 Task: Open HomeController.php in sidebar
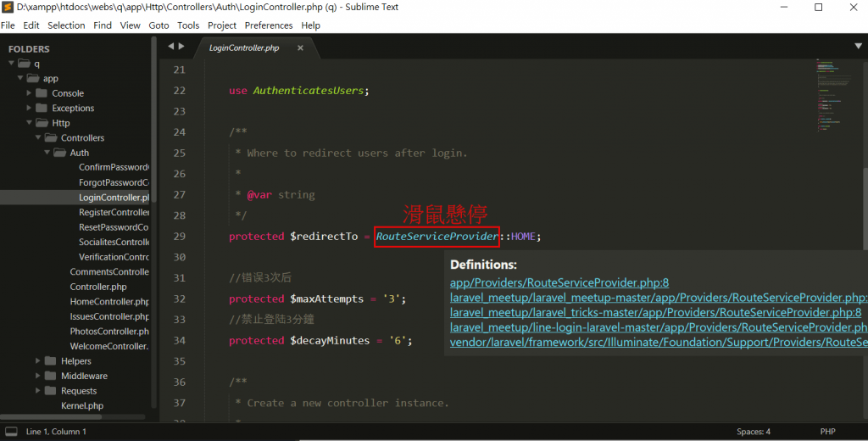(109, 302)
